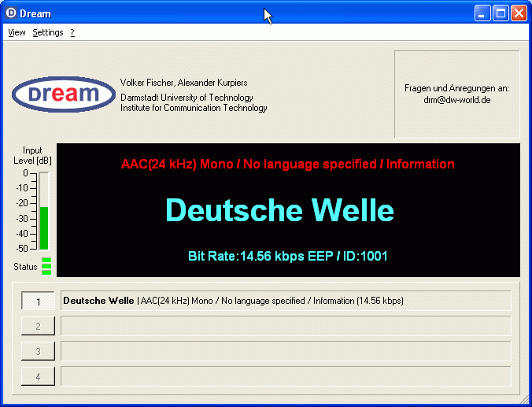Click 'Fragen und Anregungen an:' text

pos(456,89)
